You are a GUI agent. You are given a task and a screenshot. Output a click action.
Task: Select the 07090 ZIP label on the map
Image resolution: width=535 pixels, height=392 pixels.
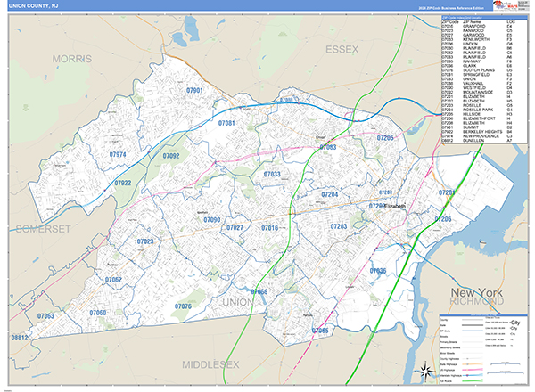pos(212,220)
